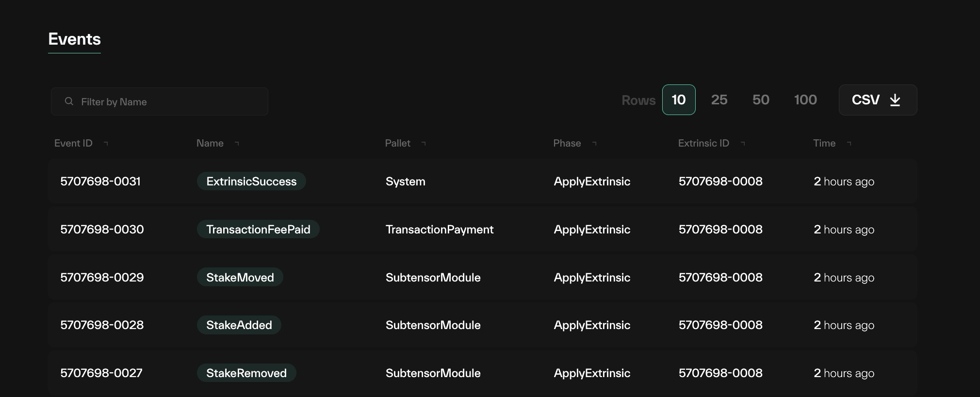Click the Rows label
The width and height of the screenshot is (980, 397).
point(638,100)
